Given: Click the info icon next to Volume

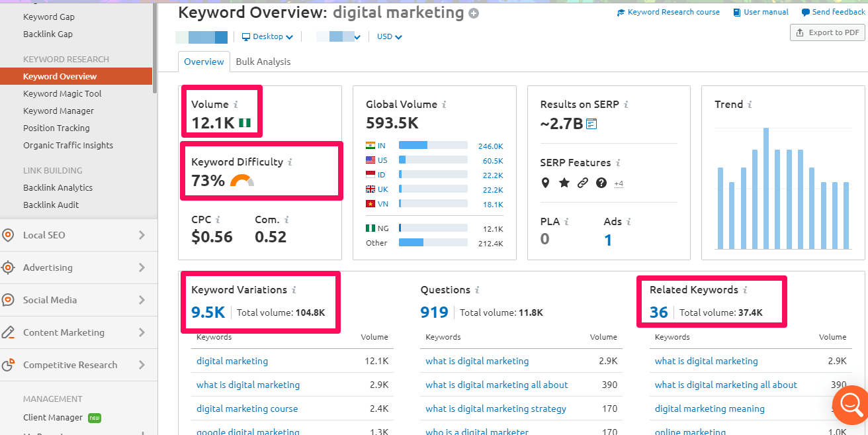Looking at the screenshot, I should click(x=236, y=105).
